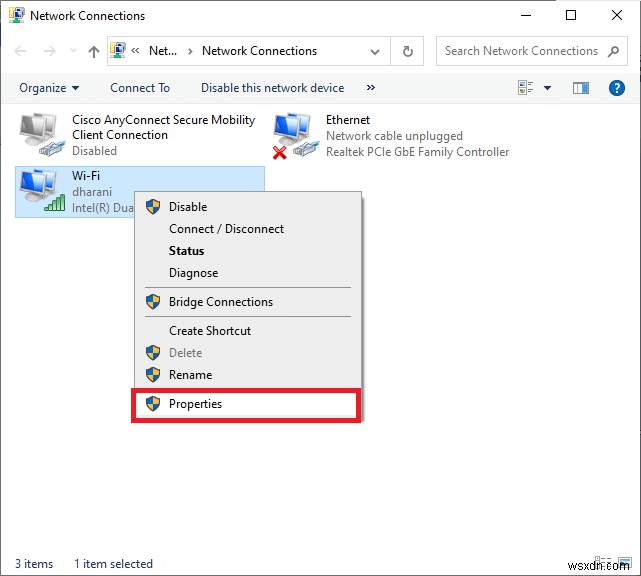Go up one folder level

pyautogui.click(x=94, y=52)
